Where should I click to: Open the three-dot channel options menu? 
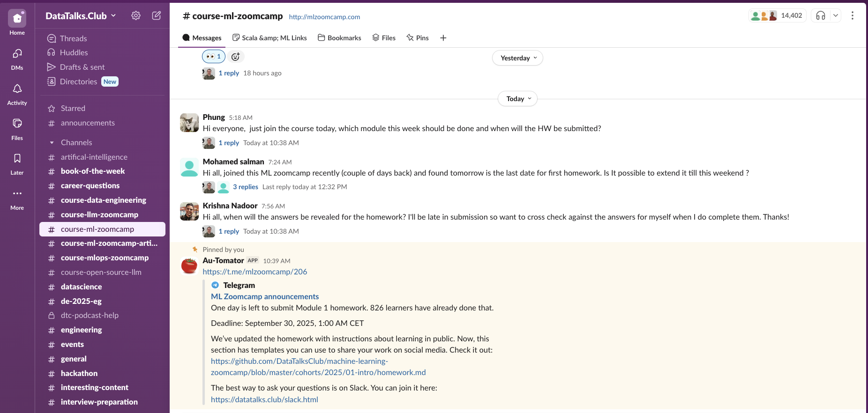point(852,15)
